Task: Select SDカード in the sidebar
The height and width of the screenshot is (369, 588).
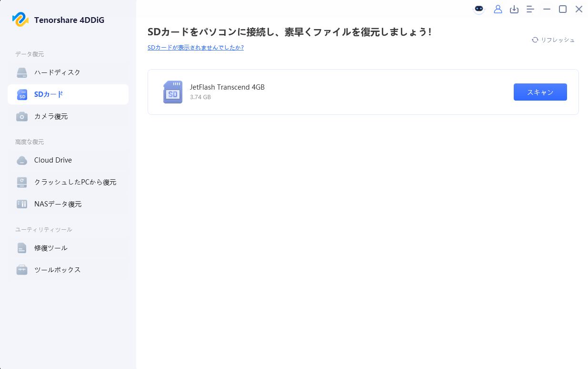Action: tap(68, 94)
